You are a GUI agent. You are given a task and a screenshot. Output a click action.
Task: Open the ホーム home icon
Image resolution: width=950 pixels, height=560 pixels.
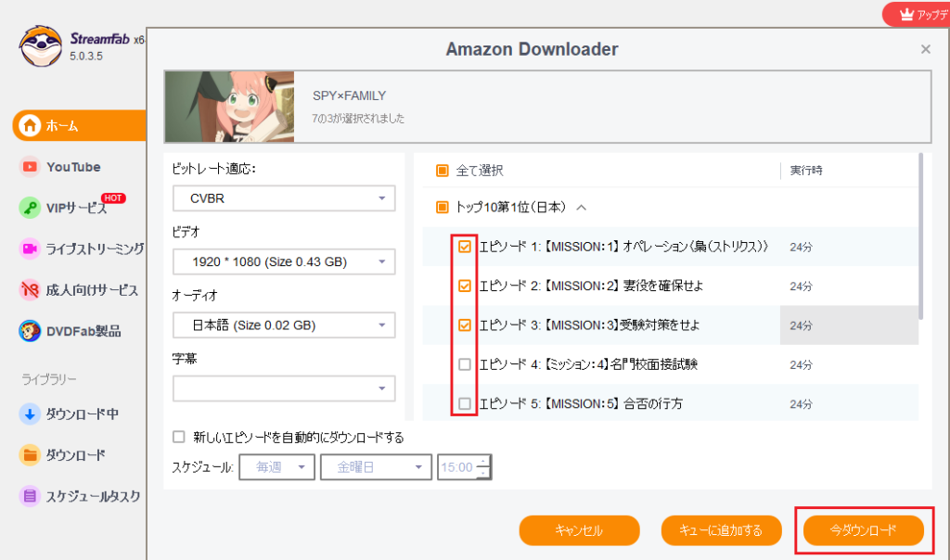[29, 125]
